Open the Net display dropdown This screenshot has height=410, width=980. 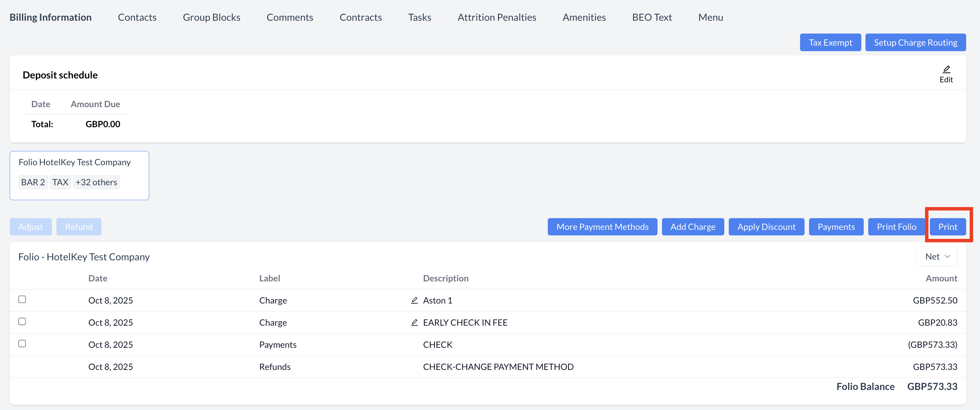point(937,257)
